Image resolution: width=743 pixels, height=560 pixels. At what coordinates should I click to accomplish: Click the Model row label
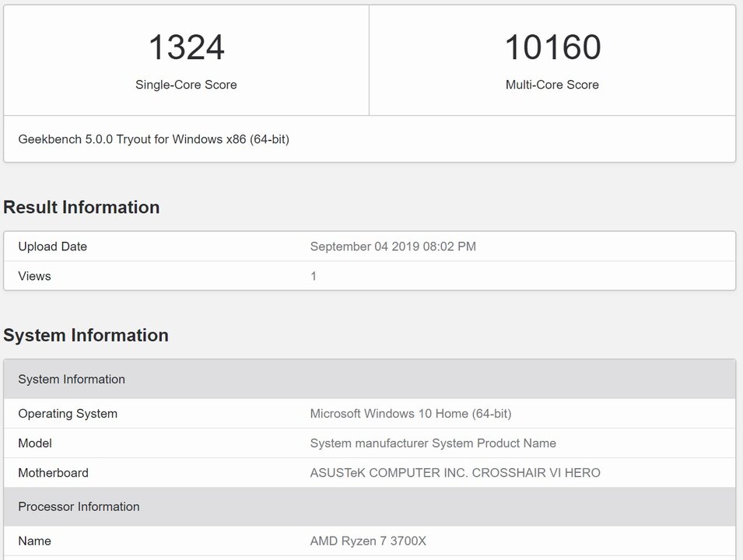[x=35, y=443]
